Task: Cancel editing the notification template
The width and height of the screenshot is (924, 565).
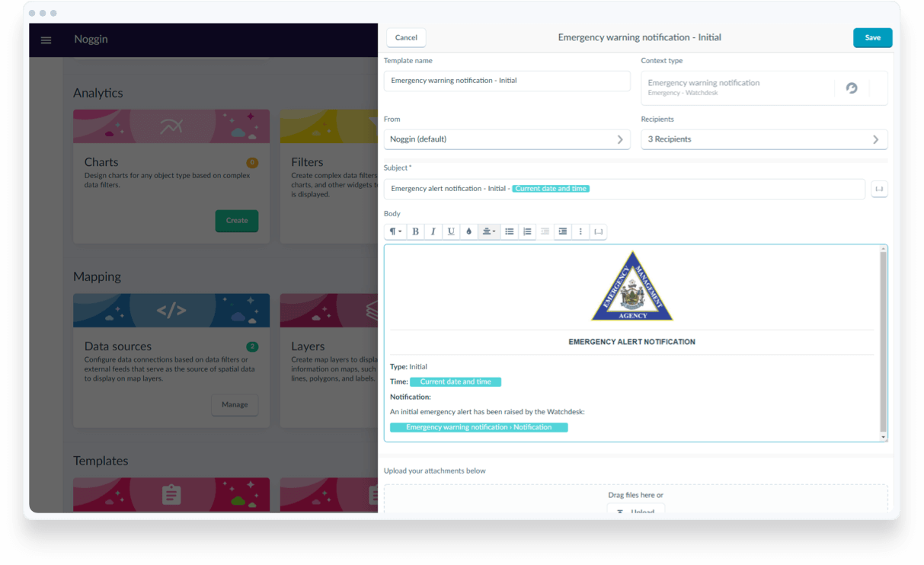Action: point(406,38)
